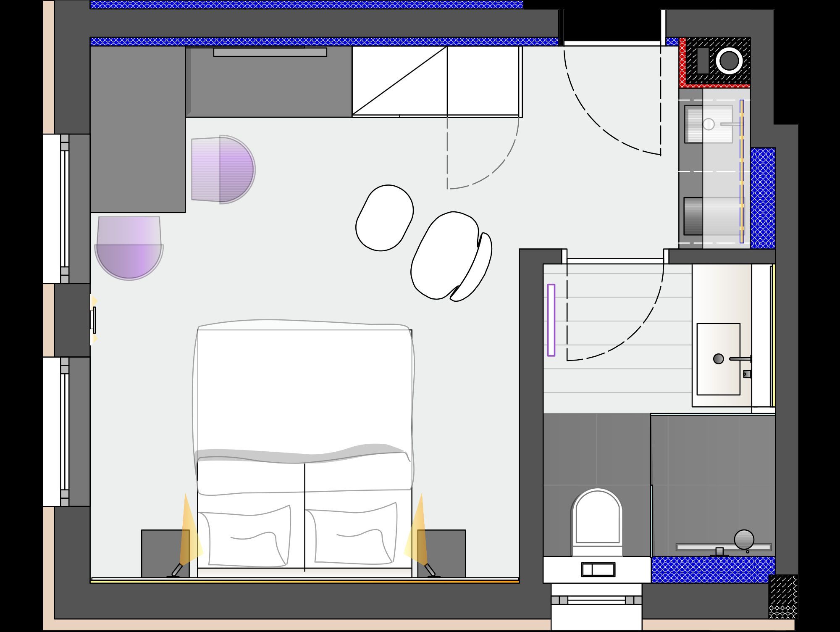Select the round duct circle in the shaft
840x632 pixels.
pos(729,61)
